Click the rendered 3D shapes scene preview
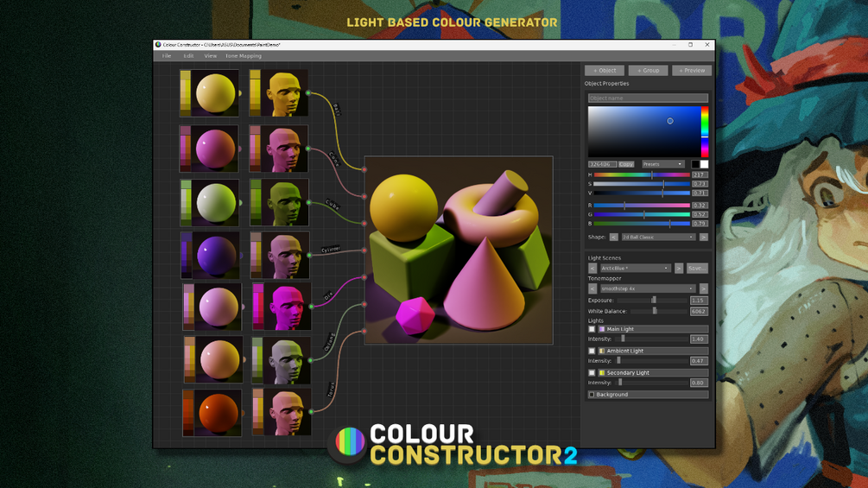 tap(459, 250)
